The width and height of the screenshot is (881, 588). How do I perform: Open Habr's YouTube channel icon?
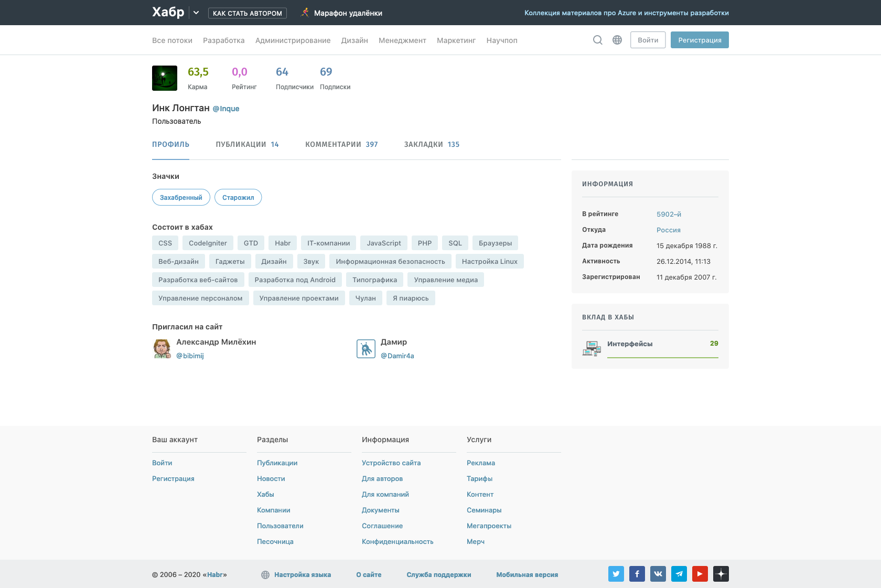click(x=700, y=574)
